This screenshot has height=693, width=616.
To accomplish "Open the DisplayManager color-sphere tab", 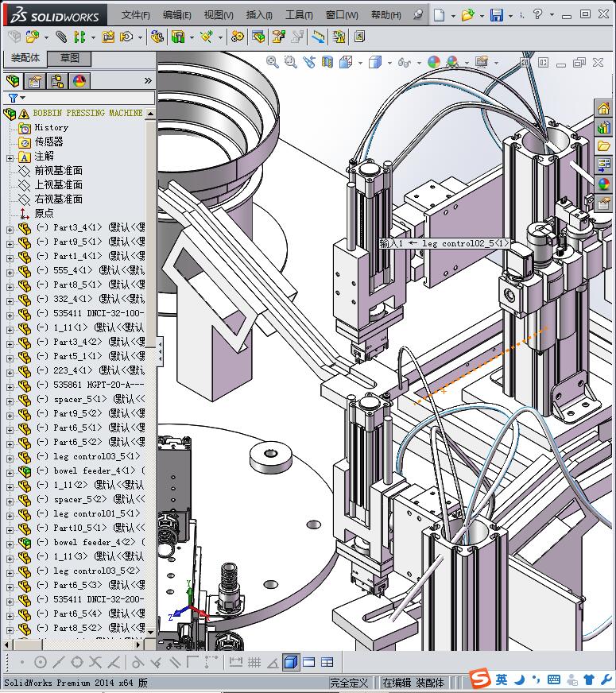I will [x=79, y=80].
